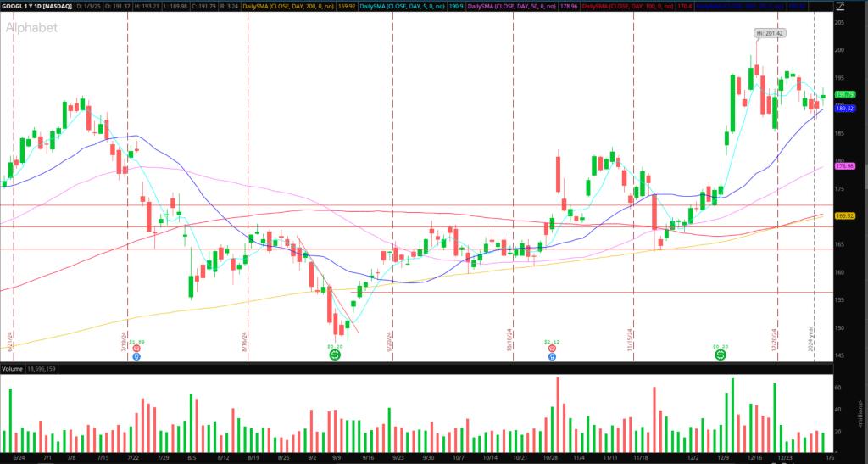Click the $1.89 earnings estimate text
Viewport: 868px width, 464px height.
(136, 342)
